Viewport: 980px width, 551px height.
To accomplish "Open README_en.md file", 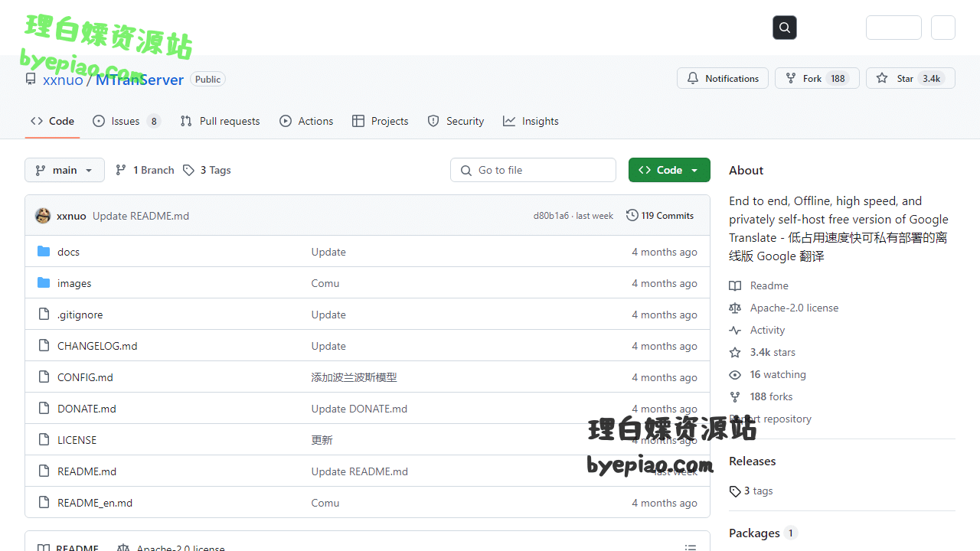I will [95, 503].
